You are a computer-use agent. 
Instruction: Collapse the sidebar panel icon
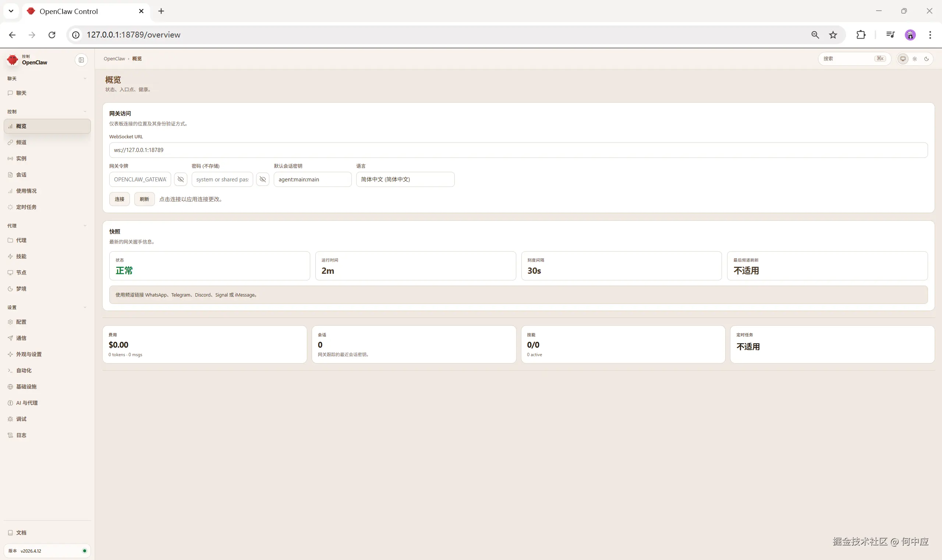[81, 60]
